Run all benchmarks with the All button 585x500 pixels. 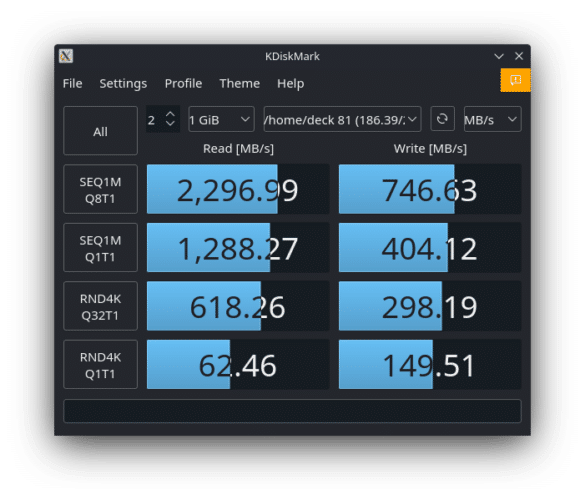point(100,131)
